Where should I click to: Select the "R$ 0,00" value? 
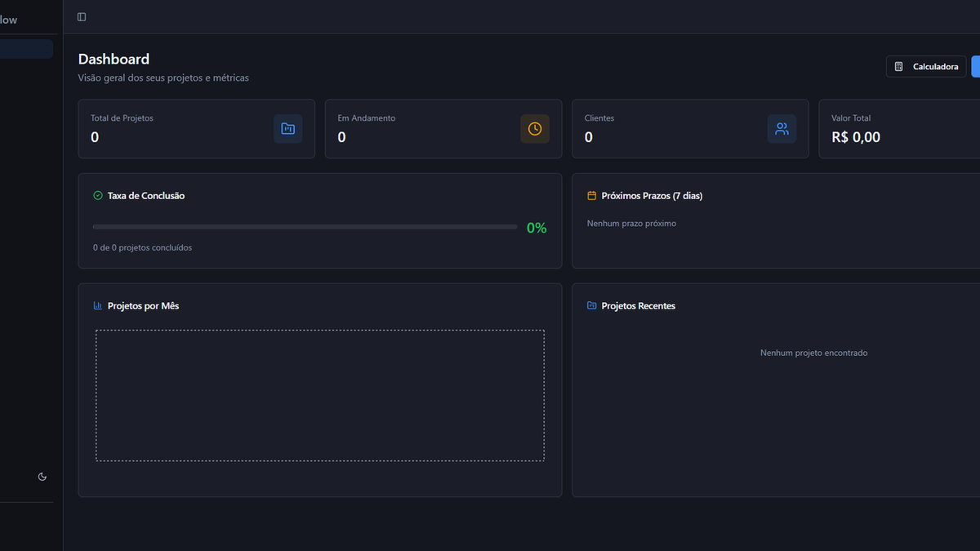856,137
